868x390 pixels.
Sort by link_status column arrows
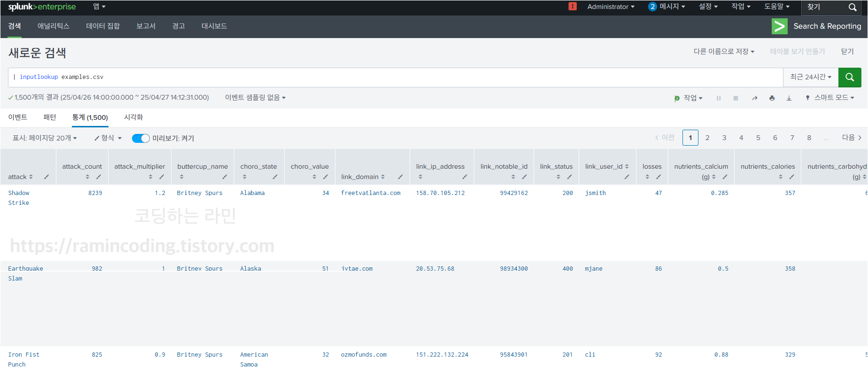pyautogui.click(x=558, y=177)
